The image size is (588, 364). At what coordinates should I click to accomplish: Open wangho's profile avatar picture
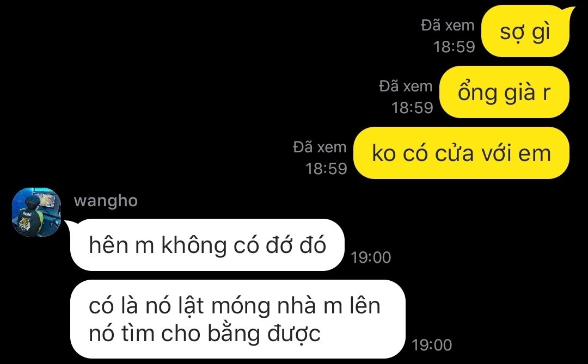[x=36, y=212]
